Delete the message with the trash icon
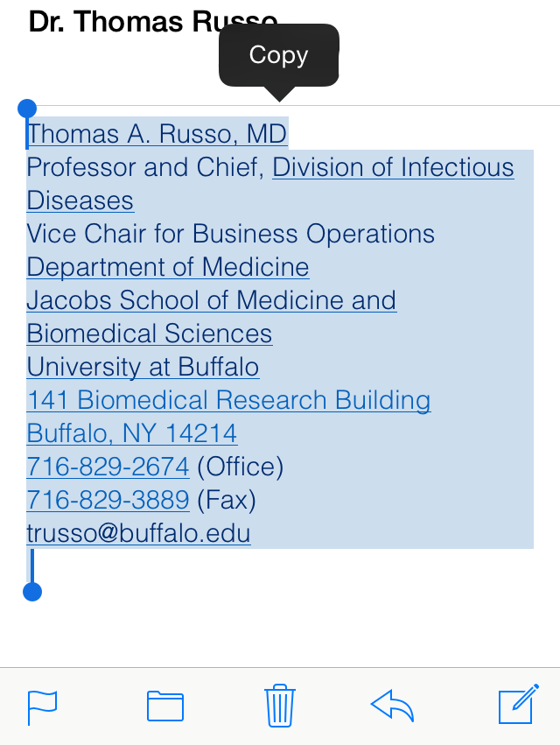This screenshot has height=745, width=560. pyautogui.click(x=280, y=706)
